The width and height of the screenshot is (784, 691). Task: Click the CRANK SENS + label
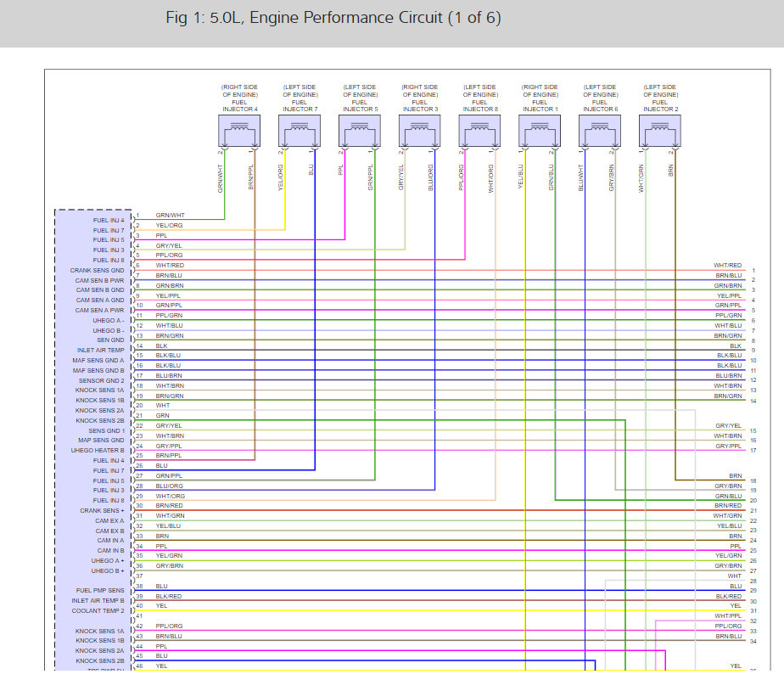coord(102,511)
